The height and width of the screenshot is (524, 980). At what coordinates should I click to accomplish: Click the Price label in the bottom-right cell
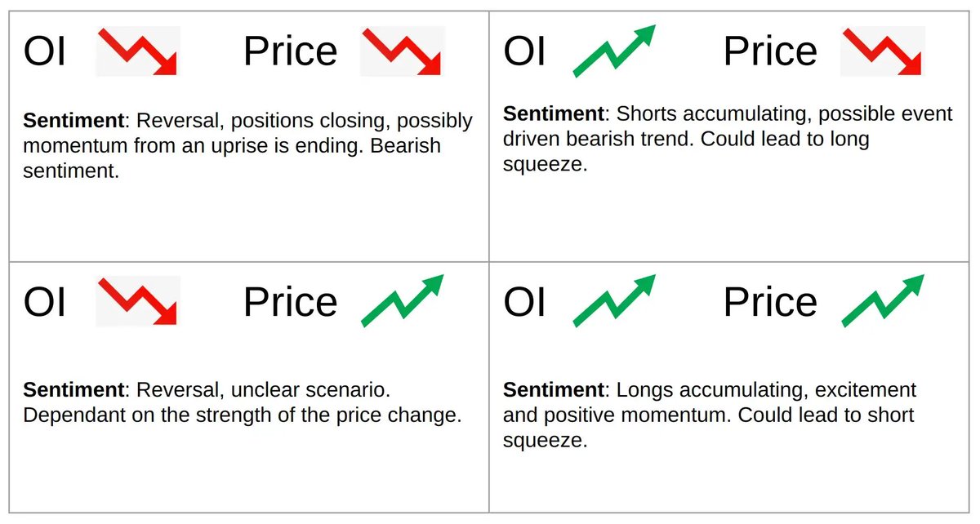tap(771, 302)
